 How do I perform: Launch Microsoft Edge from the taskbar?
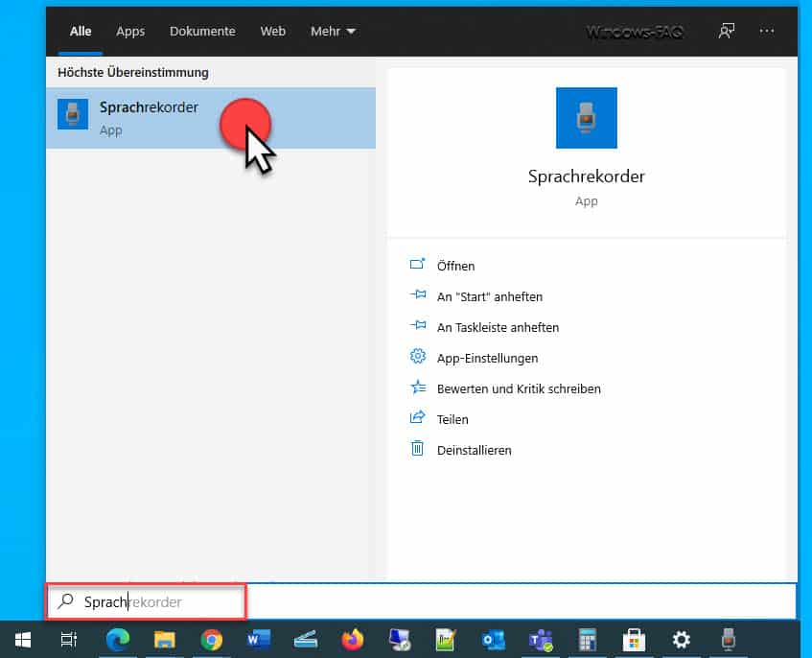coord(118,640)
